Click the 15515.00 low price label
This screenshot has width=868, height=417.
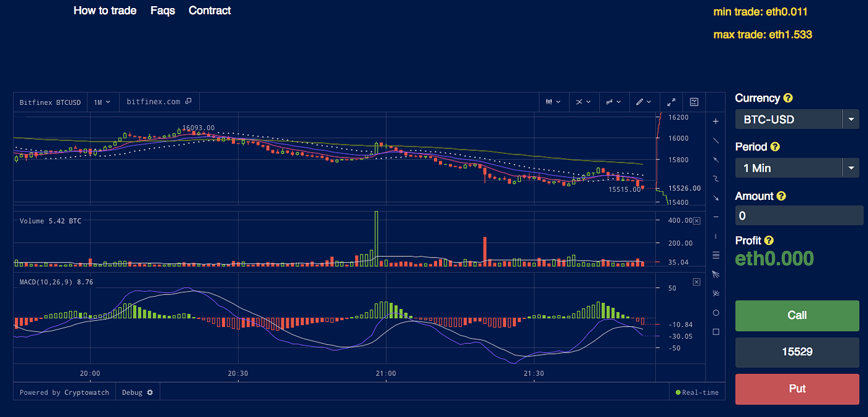tap(624, 189)
